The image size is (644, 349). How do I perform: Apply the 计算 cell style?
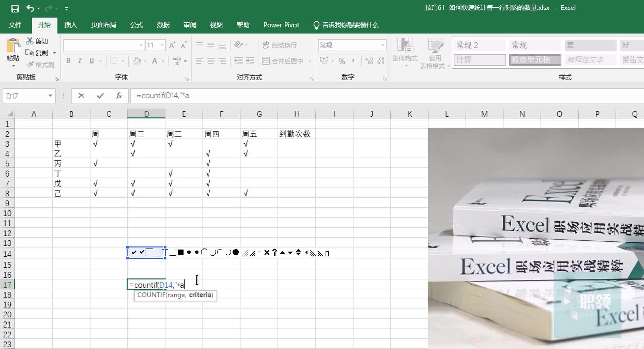tap(480, 60)
